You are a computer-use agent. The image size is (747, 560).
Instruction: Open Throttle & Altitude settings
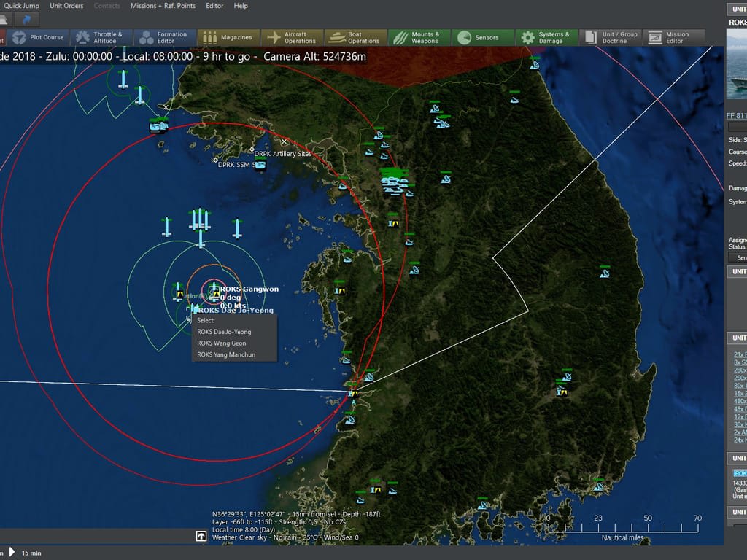[x=101, y=38]
